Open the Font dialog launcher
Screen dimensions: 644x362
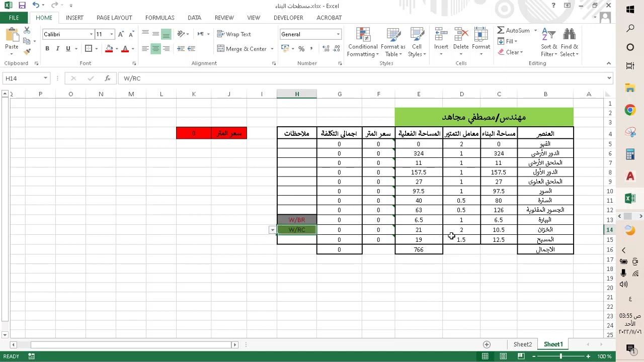click(134, 64)
